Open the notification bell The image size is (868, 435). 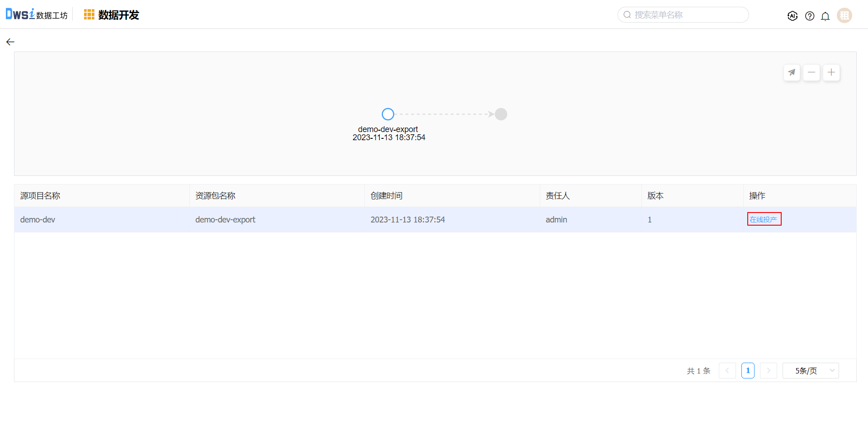825,16
